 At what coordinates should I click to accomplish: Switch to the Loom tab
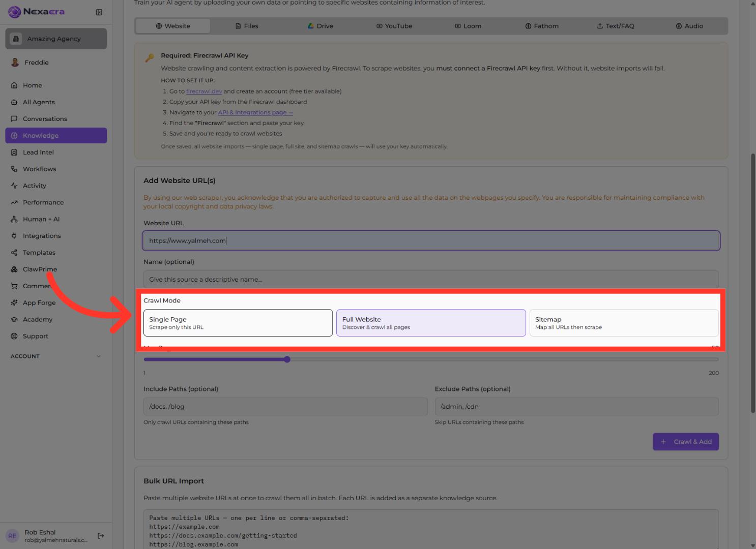pos(468,26)
